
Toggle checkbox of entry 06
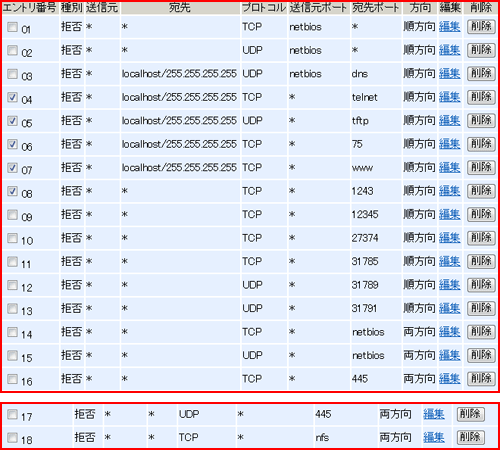pos(12,144)
